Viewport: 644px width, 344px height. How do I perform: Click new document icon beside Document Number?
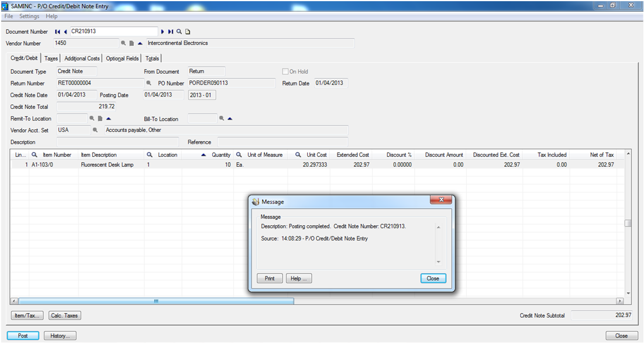tap(188, 32)
